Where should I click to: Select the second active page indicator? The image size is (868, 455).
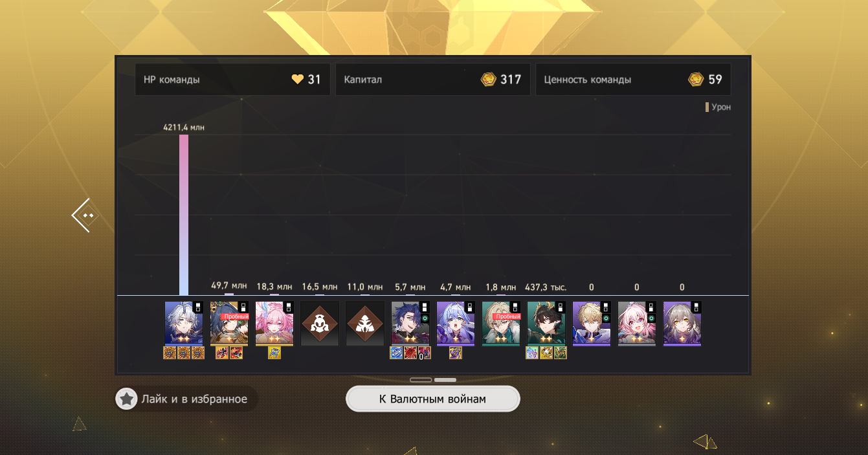(x=445, y=380)
